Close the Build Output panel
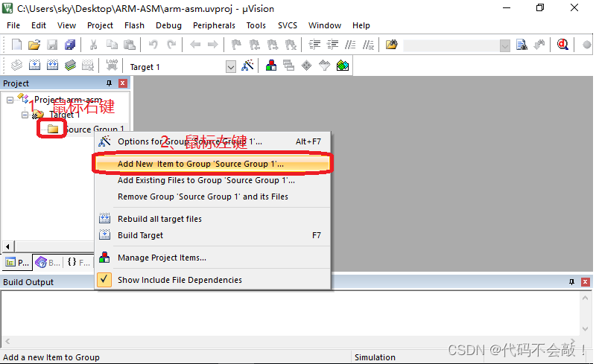Viewport: 596px width, 364px height. [x=586, y=282]
